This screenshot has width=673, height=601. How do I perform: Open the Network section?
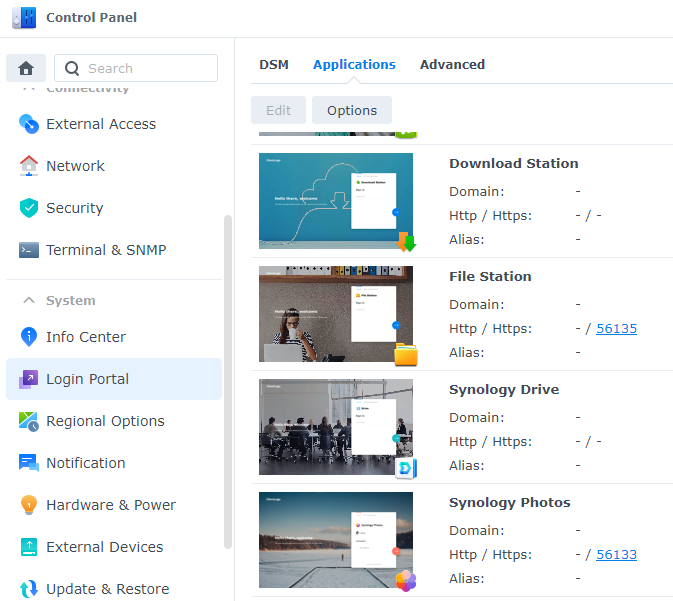114,166
